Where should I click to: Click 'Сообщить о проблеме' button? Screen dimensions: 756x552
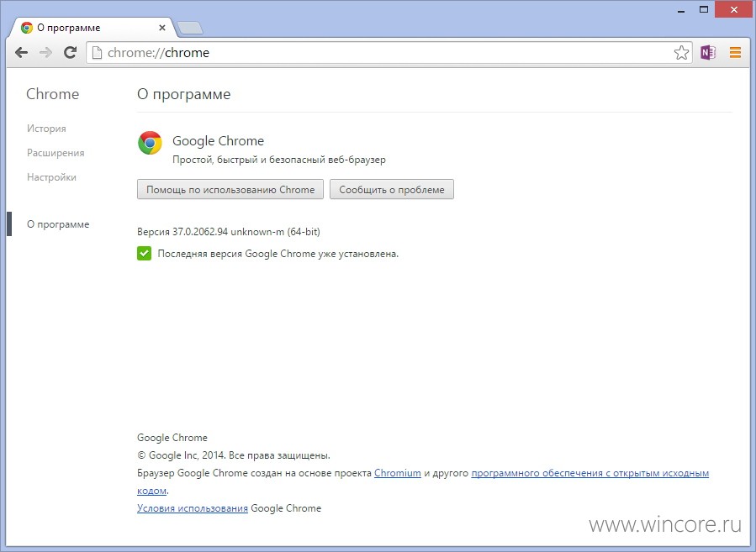(392, 189)
